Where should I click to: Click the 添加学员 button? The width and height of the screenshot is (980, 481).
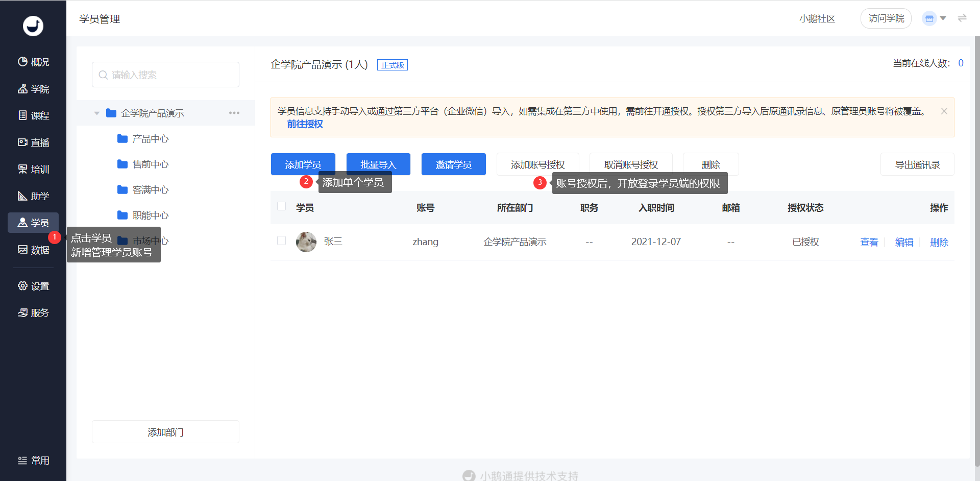click(x=303, y=164)
